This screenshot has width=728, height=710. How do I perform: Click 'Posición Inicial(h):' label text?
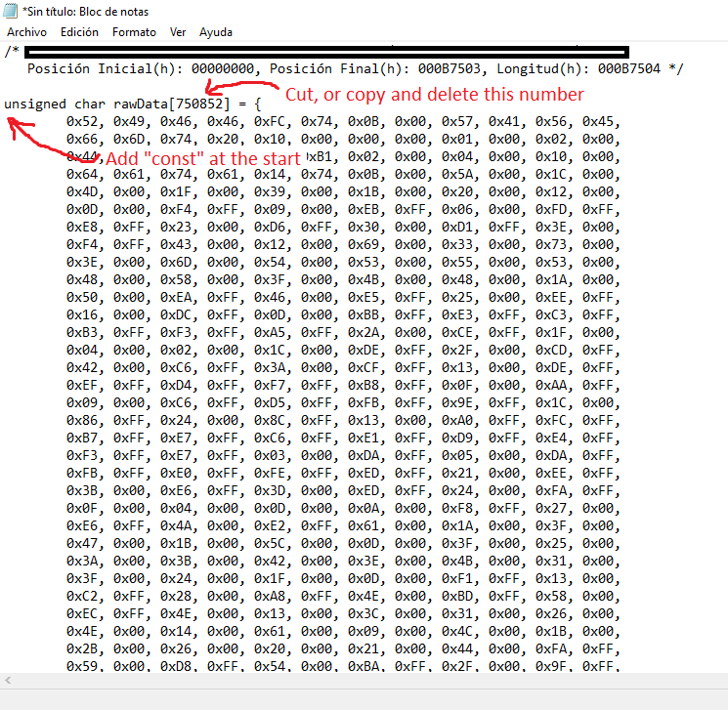coord(106,68)
